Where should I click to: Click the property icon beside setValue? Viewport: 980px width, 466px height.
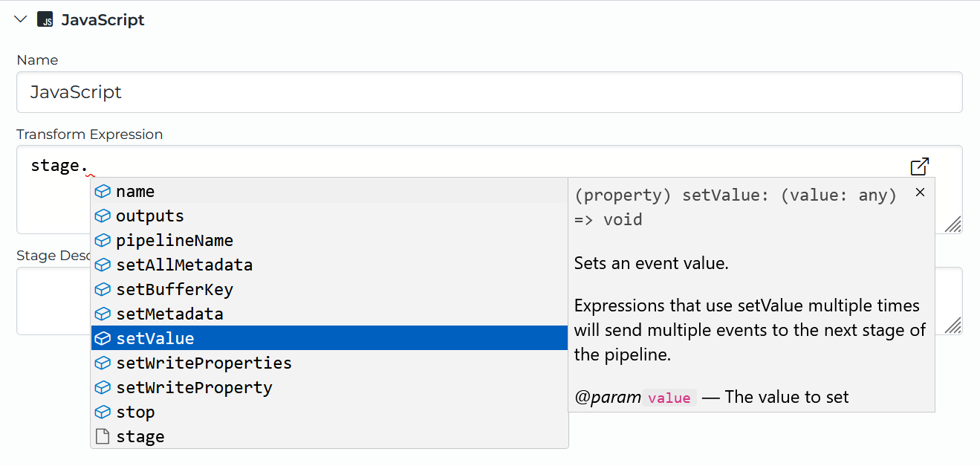click(103, 338)
